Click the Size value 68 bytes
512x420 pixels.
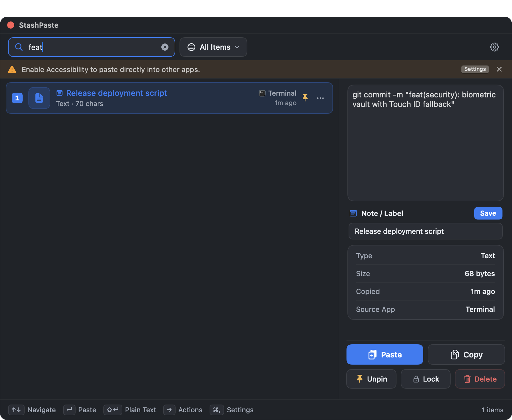(x=480, y=273)
